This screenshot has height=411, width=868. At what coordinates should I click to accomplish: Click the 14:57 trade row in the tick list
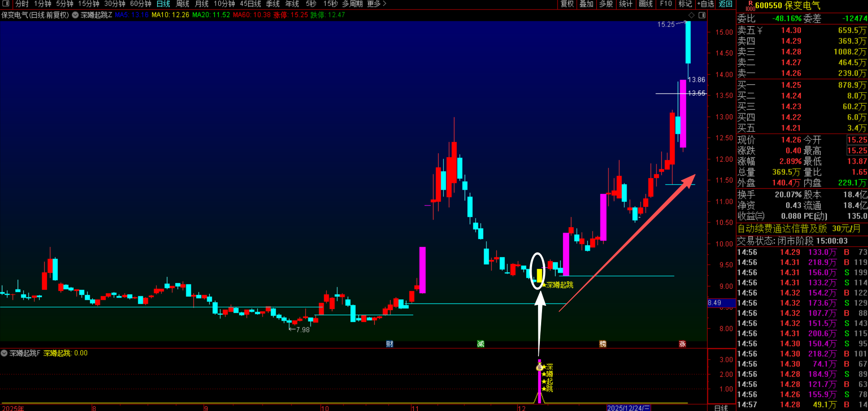tap(802, 405)
